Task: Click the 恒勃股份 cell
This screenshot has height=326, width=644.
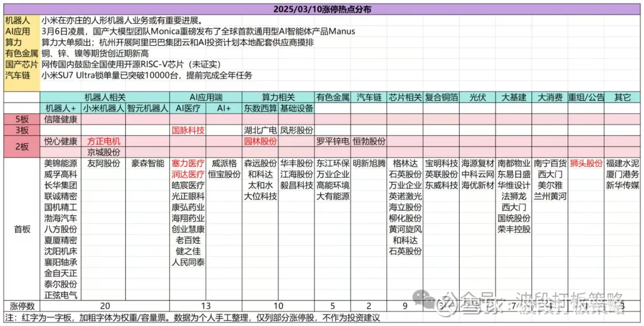Action: tap(369, 142)
